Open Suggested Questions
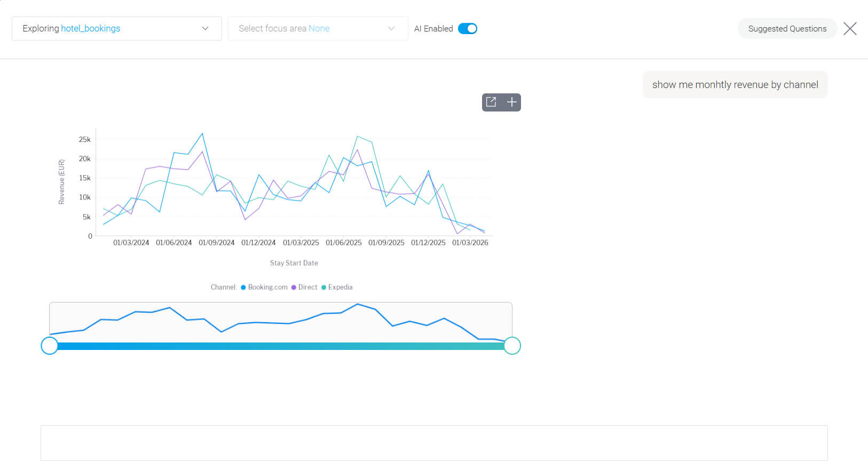This screenshot has height=470, width=868. (787, 28)
